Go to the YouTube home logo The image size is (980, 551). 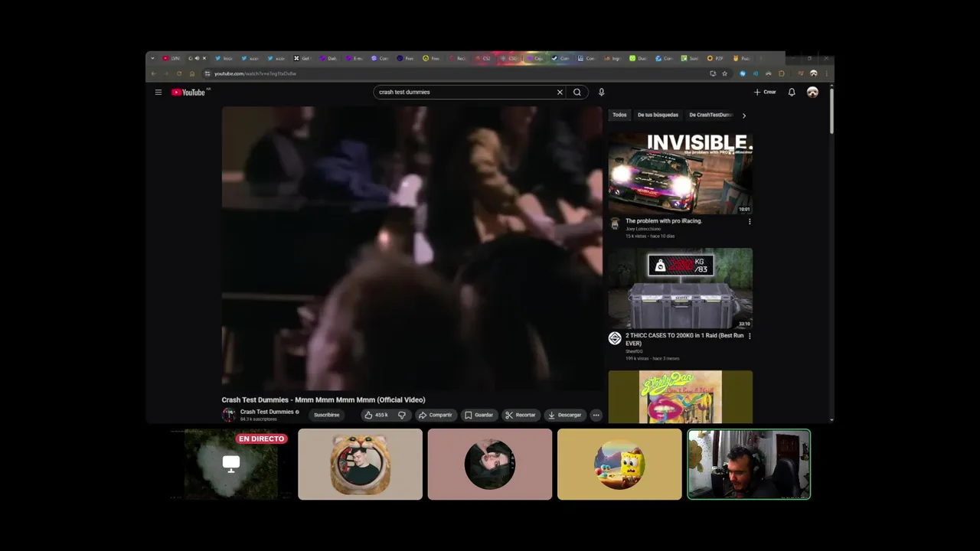pyautogui.click(x=189, y=93)
